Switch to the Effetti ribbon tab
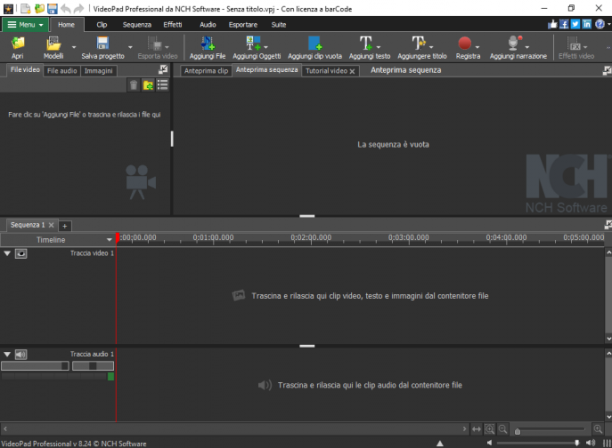612x448 pixels. 173,25
